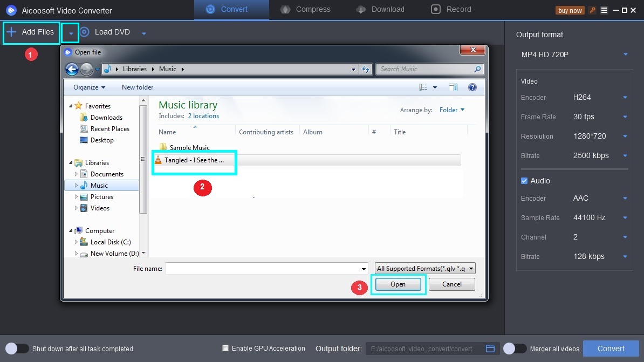The image size is (644, 362).
Task: Open the Load DVD dropdown arrow
Action: pyautogui.click(x=144, y=33)
